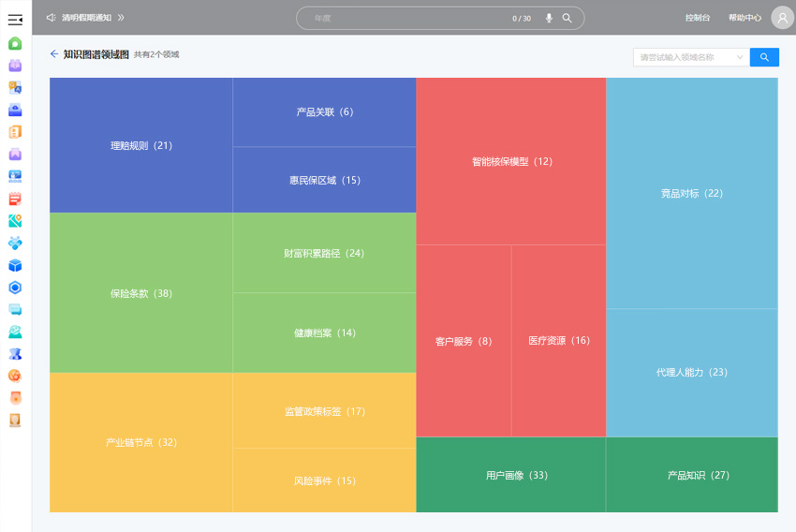This screenshot has width=796, height=532.
Task: Expand the announcements with the double chevron
Action: (x=121, y=18)
